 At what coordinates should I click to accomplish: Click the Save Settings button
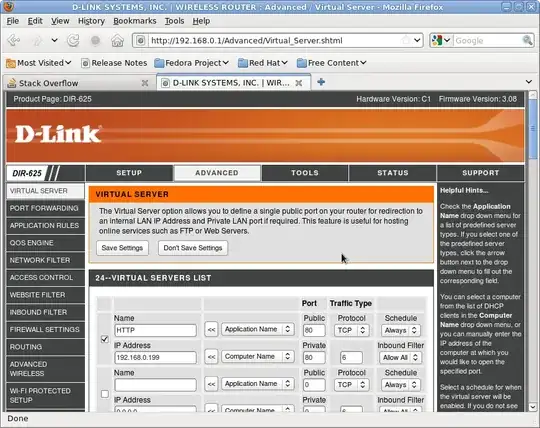tap(122, 248)
